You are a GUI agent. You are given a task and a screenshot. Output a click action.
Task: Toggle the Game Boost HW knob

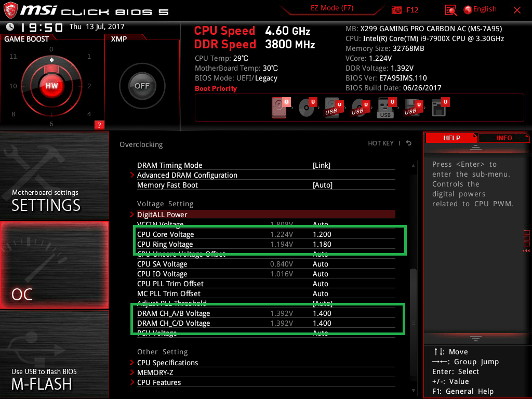tap(51, 86)
